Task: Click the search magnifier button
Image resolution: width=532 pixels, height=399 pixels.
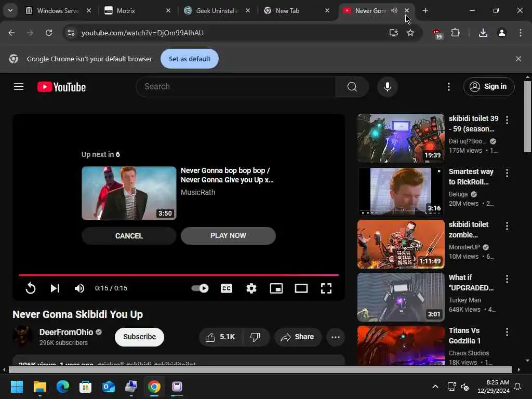Action: pyautogui.click(x=352, y=87)
